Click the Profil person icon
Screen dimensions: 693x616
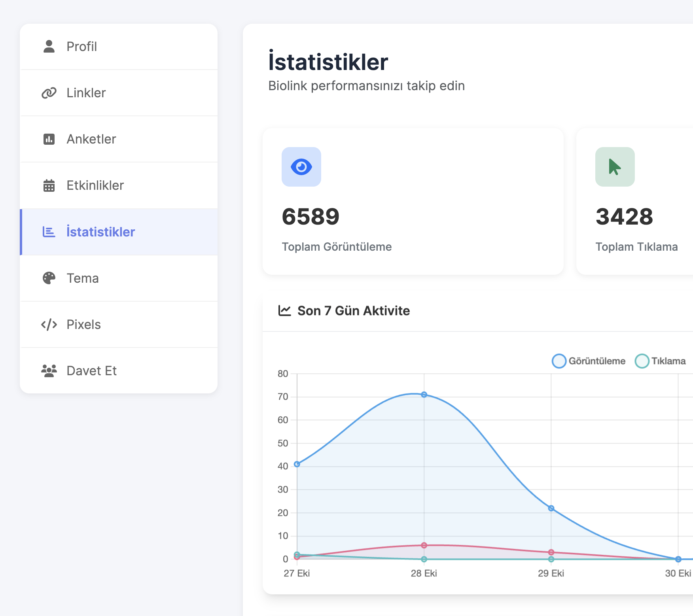click(x=49, y=47)
